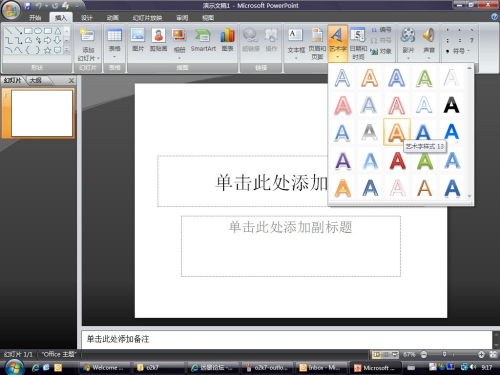Viewport: 500px width, 375px height.
Task: Click the zoom-in plus button
Action: (481, 355)
